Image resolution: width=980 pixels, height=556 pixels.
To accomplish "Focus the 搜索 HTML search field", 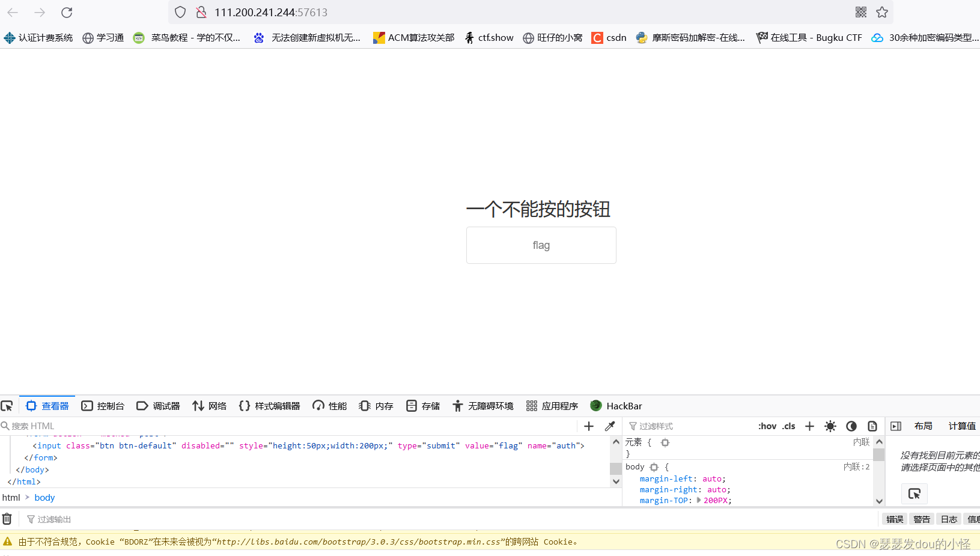I will point(288,426).
